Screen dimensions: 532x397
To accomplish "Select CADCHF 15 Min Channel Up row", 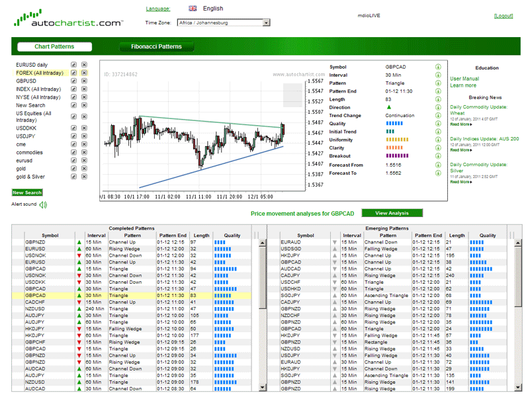I will (132, 302).
